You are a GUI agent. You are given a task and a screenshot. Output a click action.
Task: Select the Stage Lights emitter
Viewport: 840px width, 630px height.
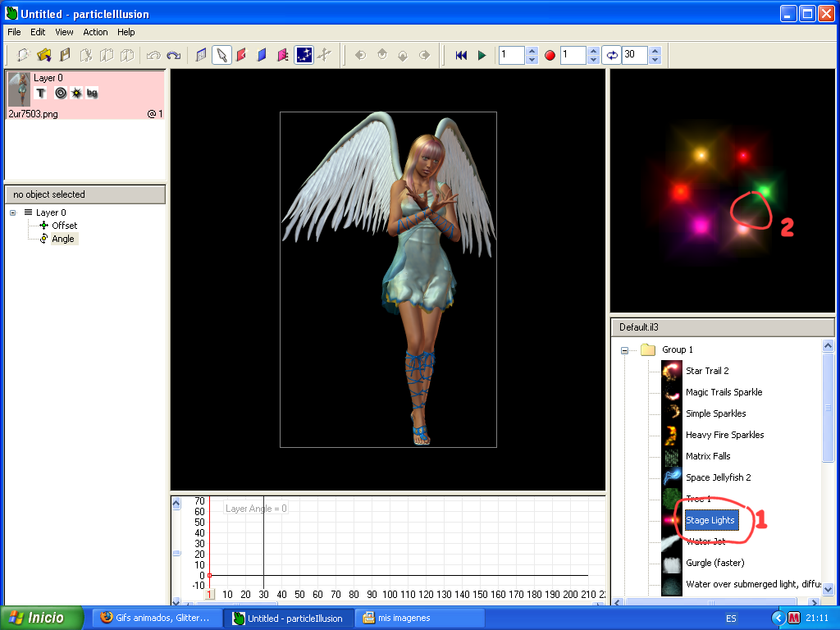pos(710,520)
